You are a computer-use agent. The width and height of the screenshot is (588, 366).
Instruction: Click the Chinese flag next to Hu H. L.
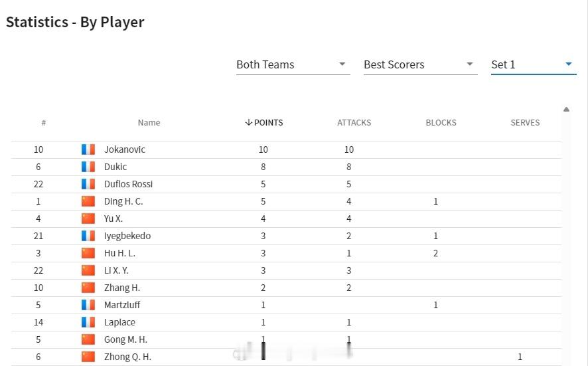coord(88,253)
